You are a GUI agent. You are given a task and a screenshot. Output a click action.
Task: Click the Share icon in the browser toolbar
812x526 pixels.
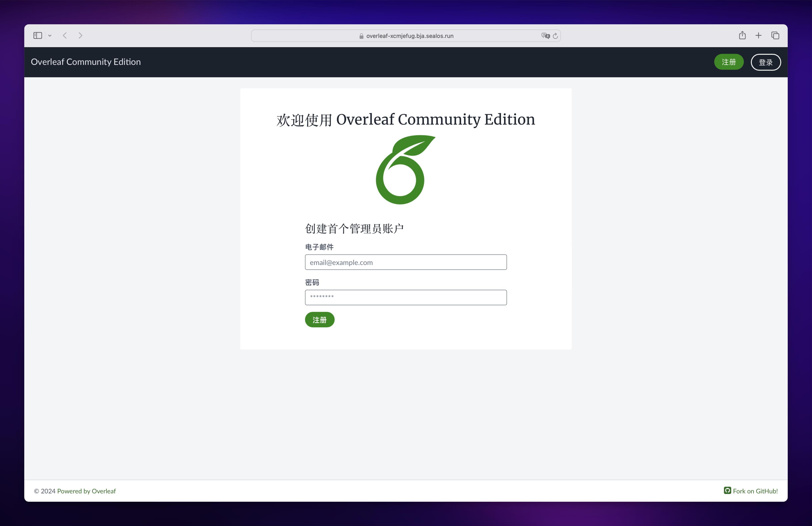(x=742, y=35)
